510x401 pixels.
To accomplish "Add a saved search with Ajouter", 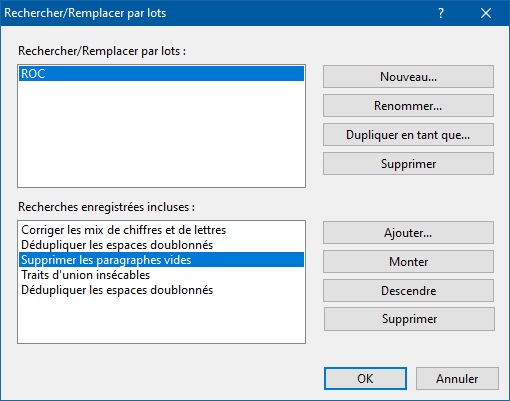I will click(x=408, y=233).
